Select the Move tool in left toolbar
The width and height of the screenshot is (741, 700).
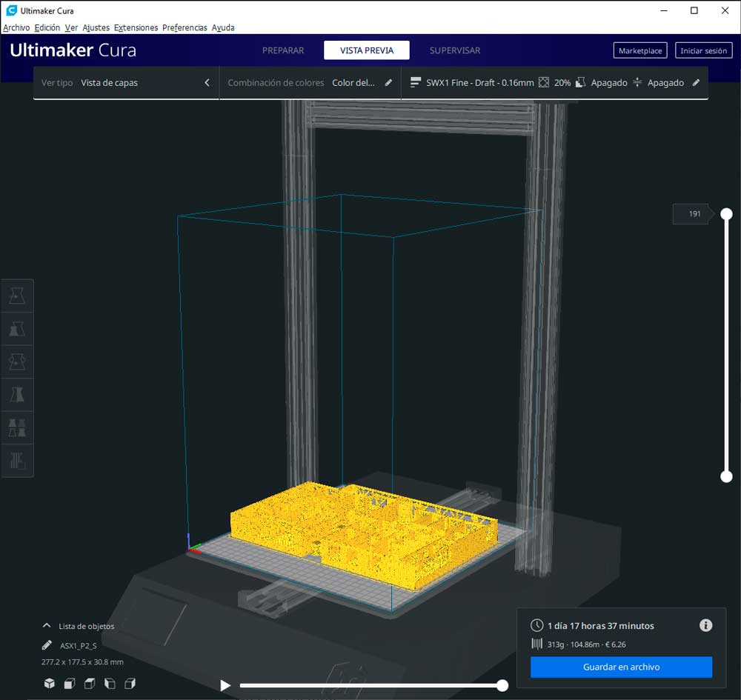pyautogui.click(x=17, y=296)
